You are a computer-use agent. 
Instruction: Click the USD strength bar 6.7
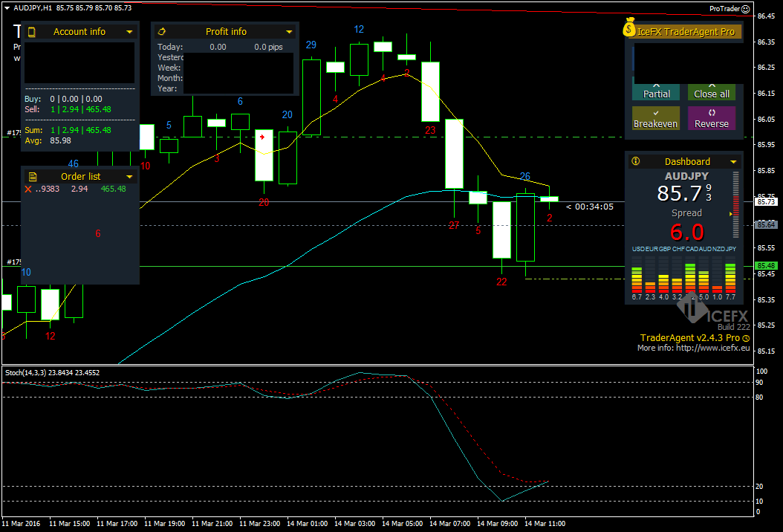tap(637, 279)
